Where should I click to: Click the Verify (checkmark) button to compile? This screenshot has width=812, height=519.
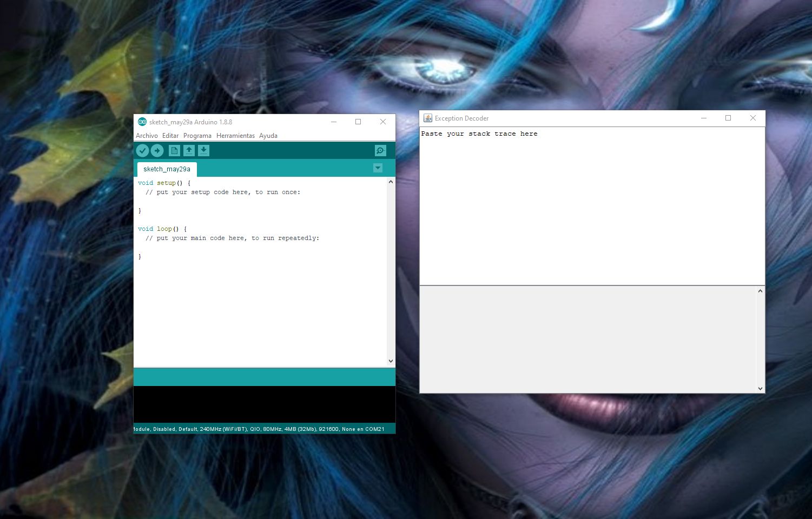click(x=143, y=150)
